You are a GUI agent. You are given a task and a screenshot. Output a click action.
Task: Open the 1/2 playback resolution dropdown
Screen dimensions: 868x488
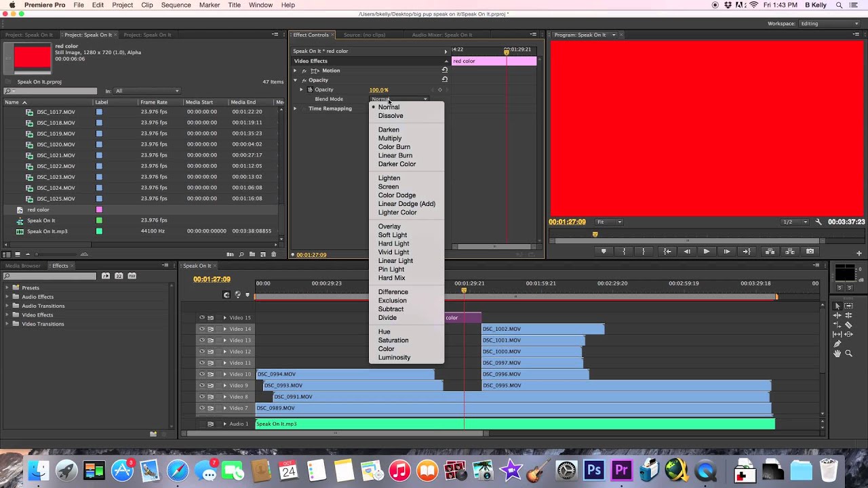[795, 222]
